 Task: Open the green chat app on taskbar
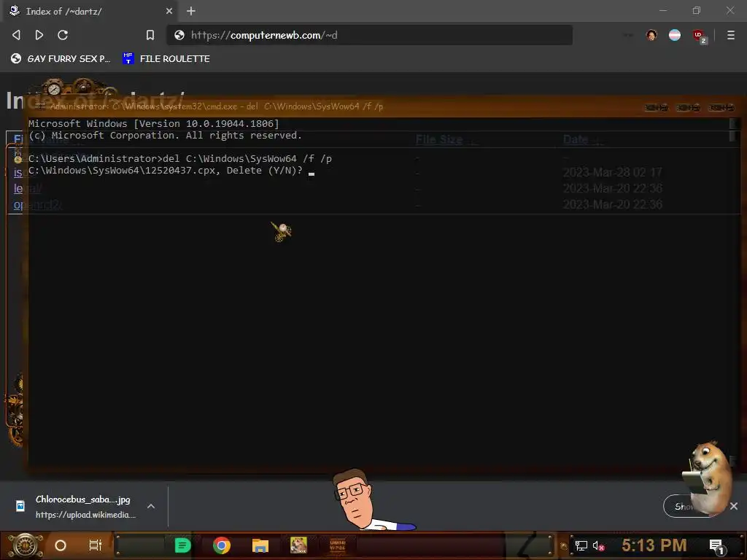point(182,545)
